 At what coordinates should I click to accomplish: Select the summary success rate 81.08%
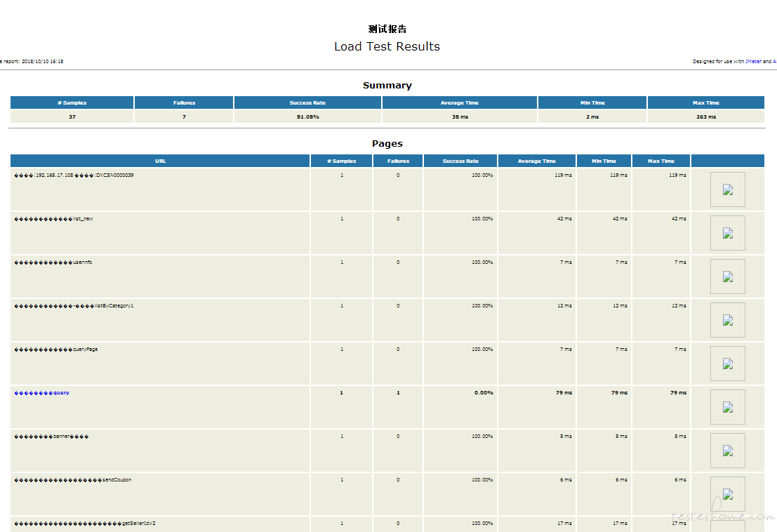pyautogui.click(x=307, y=117)
